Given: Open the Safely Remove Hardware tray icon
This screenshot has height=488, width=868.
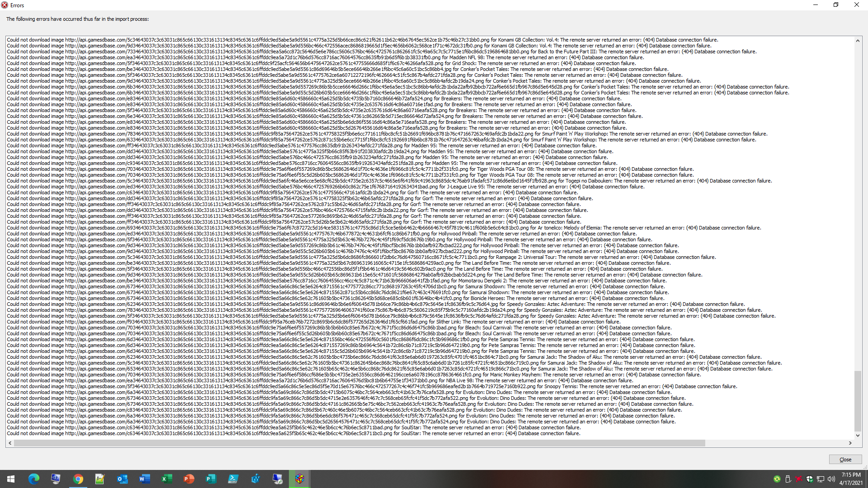Looking at the screenshot, I should 788,479.
